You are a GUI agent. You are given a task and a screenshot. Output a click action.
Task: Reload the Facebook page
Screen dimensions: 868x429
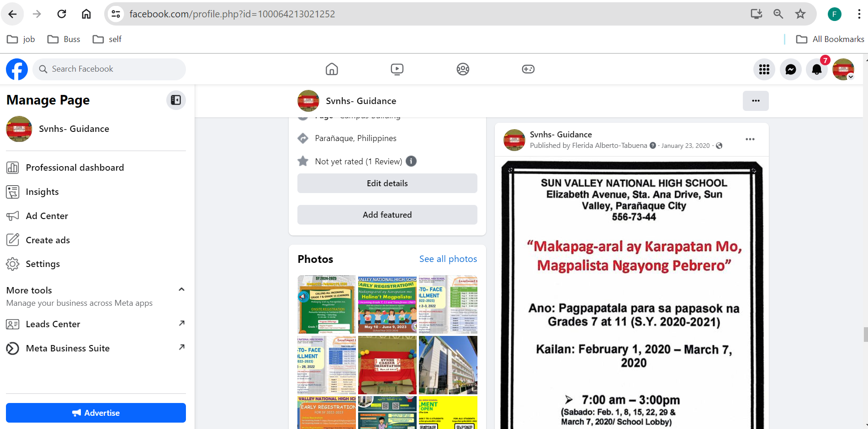62,14
